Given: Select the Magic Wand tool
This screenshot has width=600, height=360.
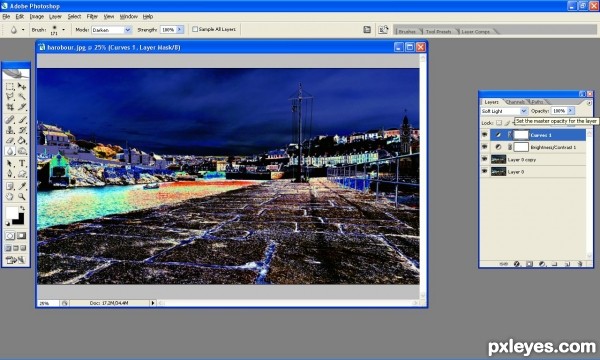Looking at the screenshot, I should 22,96.
